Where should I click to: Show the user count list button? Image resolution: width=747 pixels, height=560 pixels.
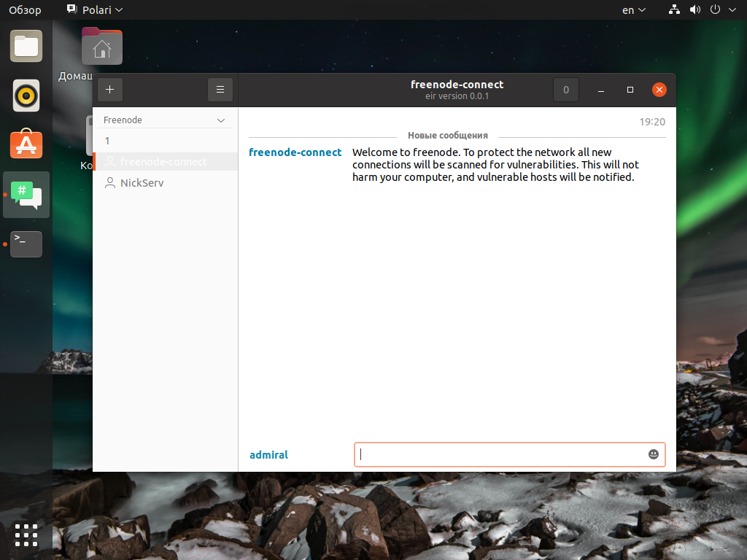[x=565, y=90]
